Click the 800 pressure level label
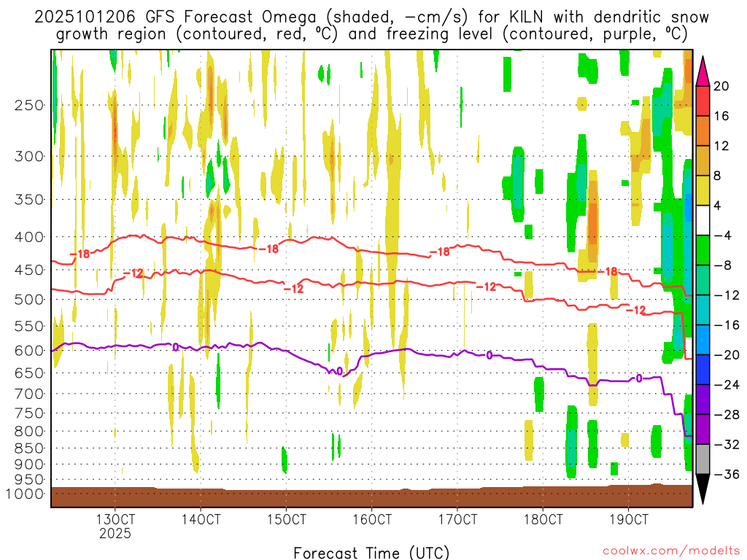 (29, 432)
